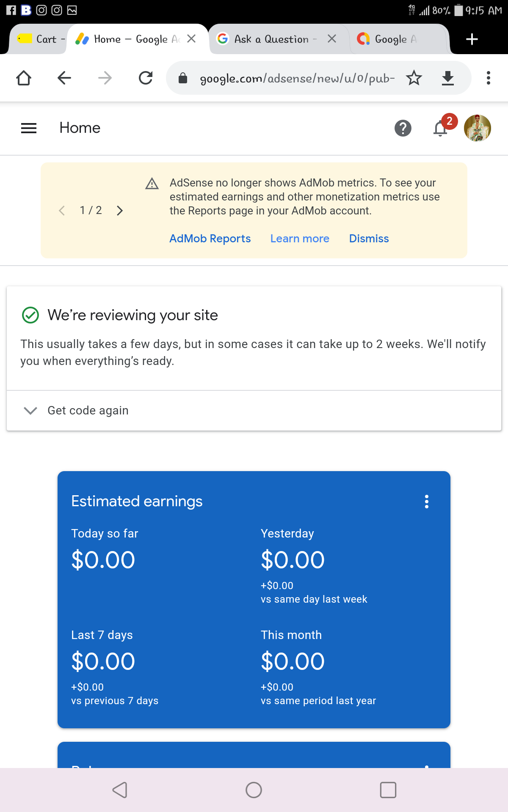
Task: Open Estimated earnings card options menu
Action: (426, 502)
